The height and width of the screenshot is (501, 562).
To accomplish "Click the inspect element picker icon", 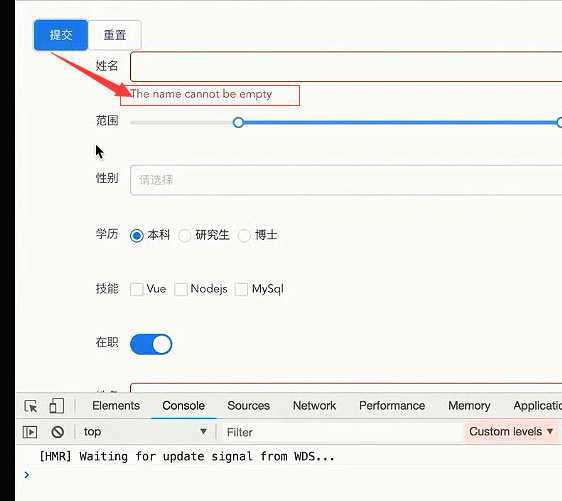I will (x=31, y=406).
